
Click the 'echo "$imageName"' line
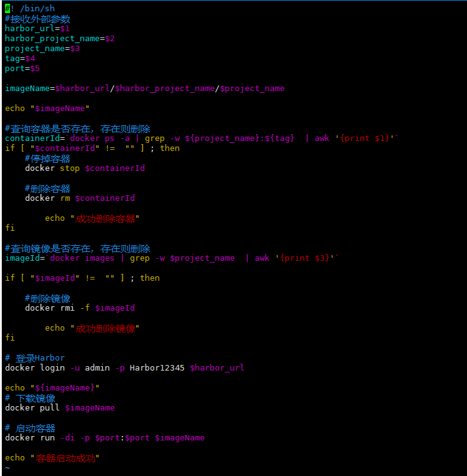point(47,109)
